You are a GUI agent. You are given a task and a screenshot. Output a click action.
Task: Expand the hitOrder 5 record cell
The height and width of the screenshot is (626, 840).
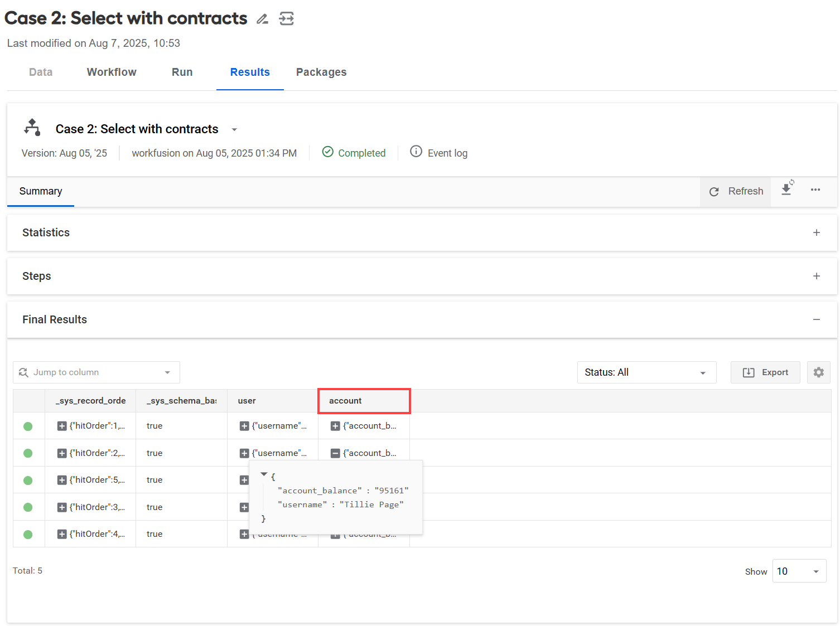pos(62,480)
